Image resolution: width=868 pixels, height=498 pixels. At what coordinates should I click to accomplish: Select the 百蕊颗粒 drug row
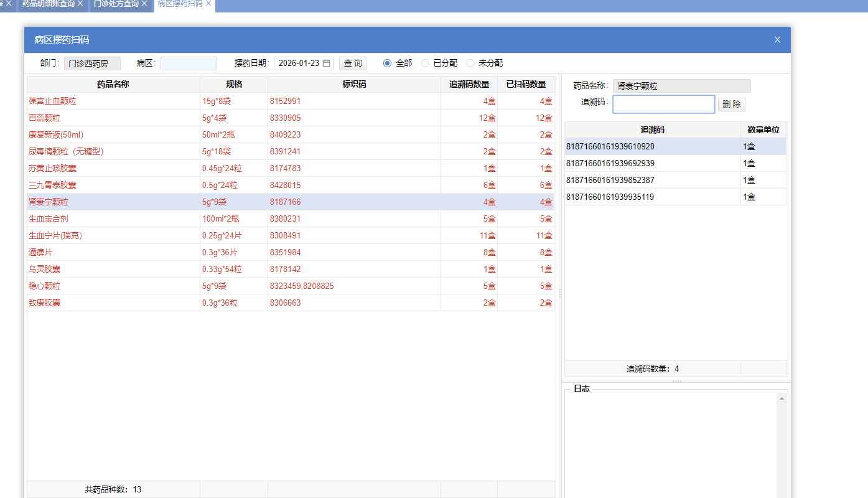point(291,118)
